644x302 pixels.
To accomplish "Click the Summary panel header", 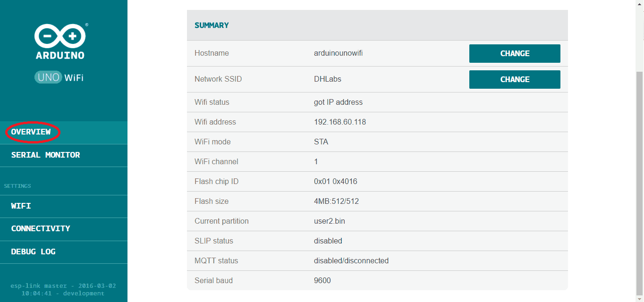I will pos(377,25).
